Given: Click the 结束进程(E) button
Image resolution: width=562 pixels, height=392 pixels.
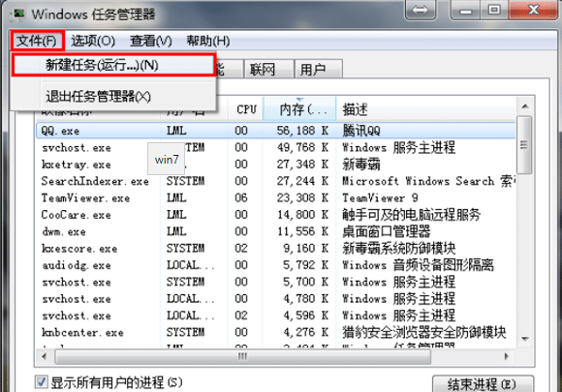Looking at the screenshot, I should 483,384.
